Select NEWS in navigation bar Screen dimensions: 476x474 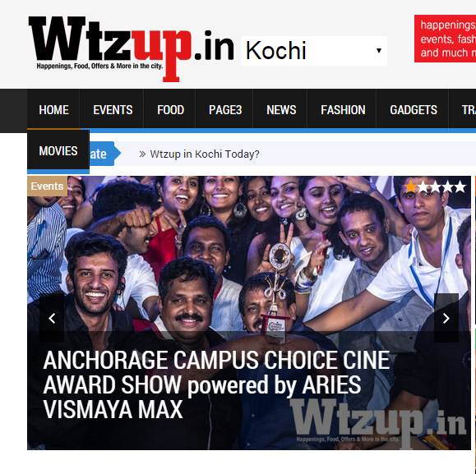281,110
